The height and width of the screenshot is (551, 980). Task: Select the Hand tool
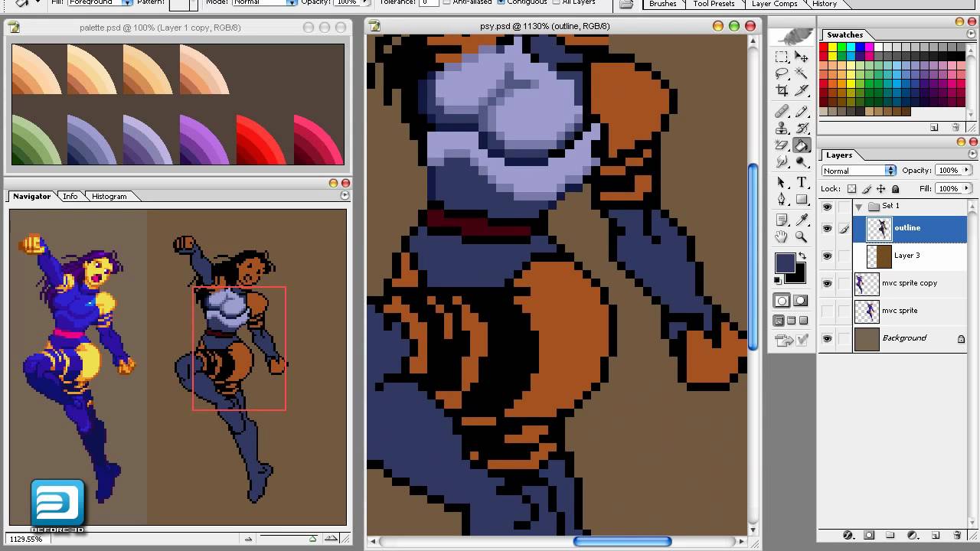tap(782, 237)
